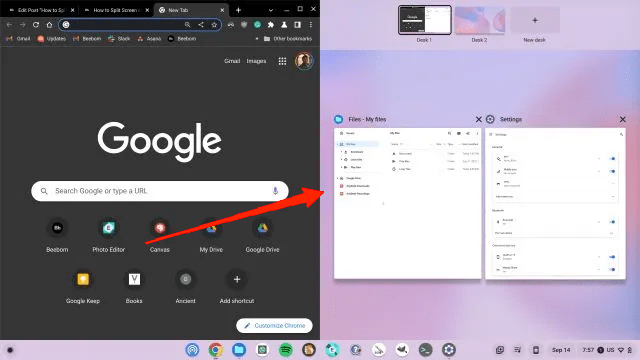Open the ChromeOS launcher circle button

coord(10,350)
